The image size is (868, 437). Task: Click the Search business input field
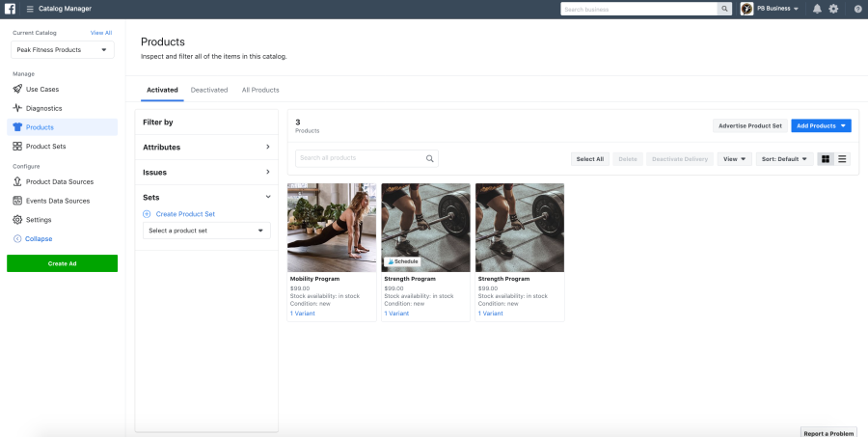[639, 9]
